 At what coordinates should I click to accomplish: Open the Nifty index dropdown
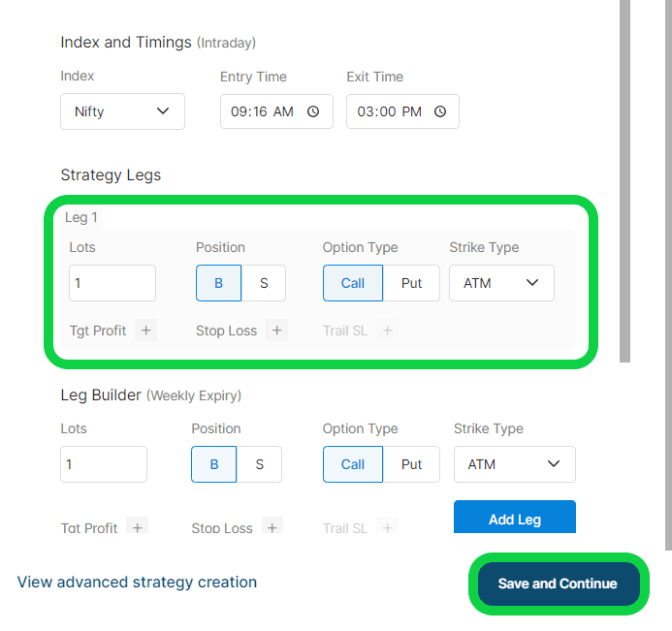click(122, 111)
